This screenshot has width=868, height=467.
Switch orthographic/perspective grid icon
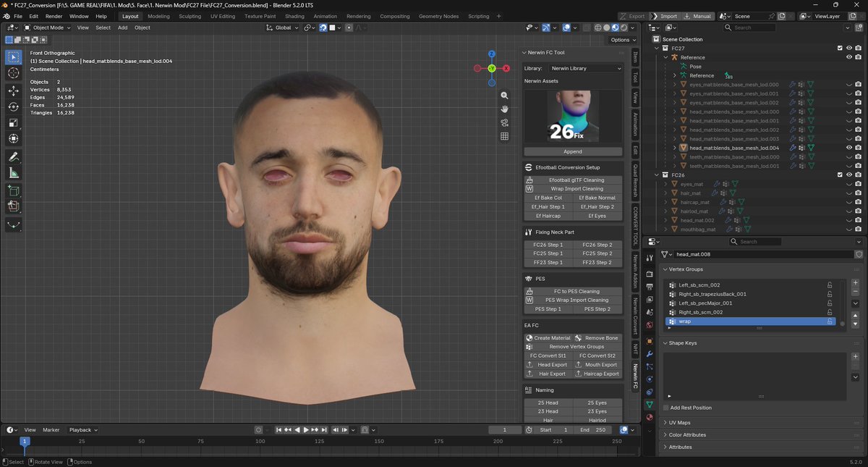point(505,135)
